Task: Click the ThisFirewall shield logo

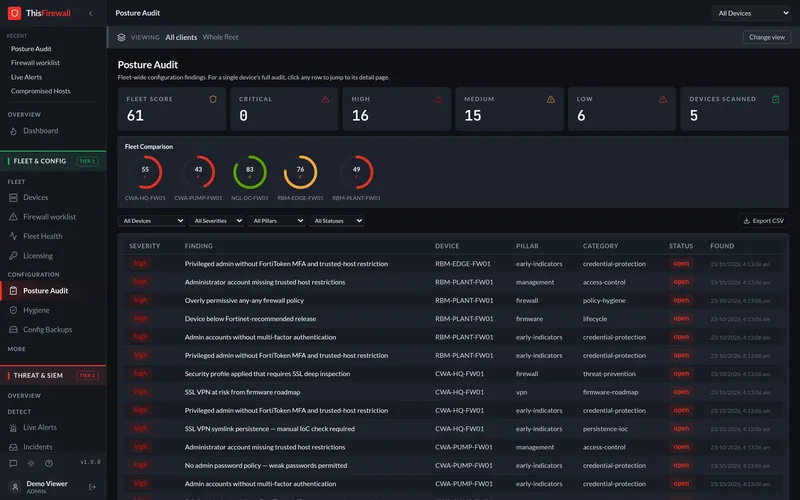Action: [14, 13]
